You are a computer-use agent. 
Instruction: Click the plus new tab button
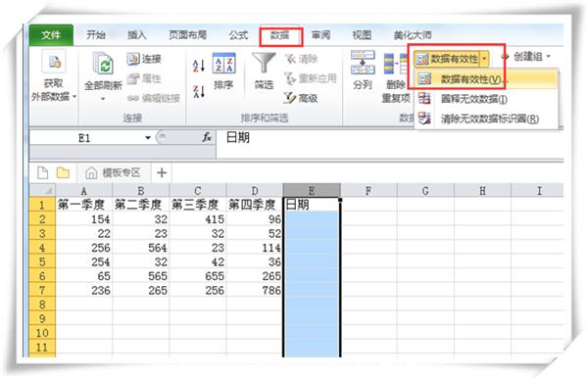click(162, 172)
